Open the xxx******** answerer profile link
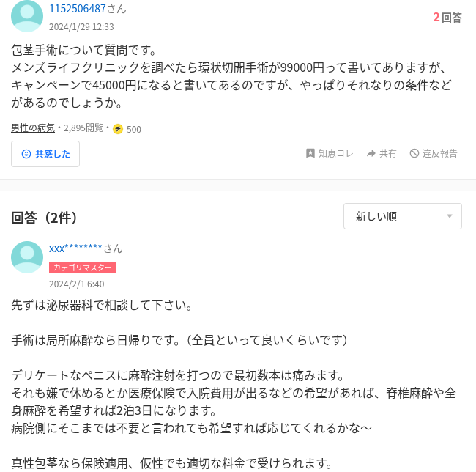Viewport: 476px width, 472px height. [75, 248]
